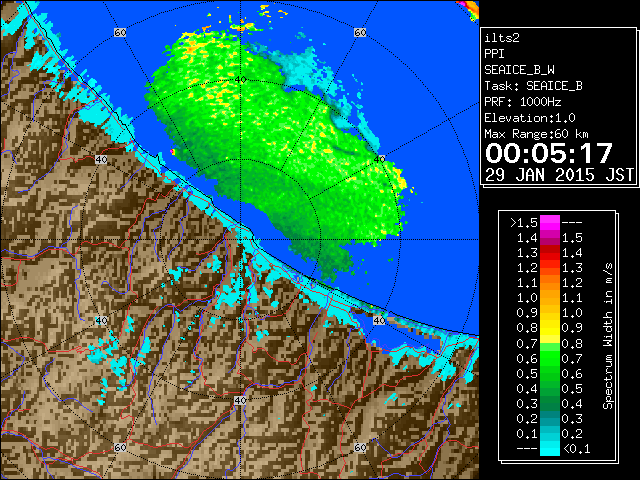Screen dimensions: 640x480
Task: Click the small magenta-yellow echo spot offshore
Action: pyautogui.click(x=173, y=152)
